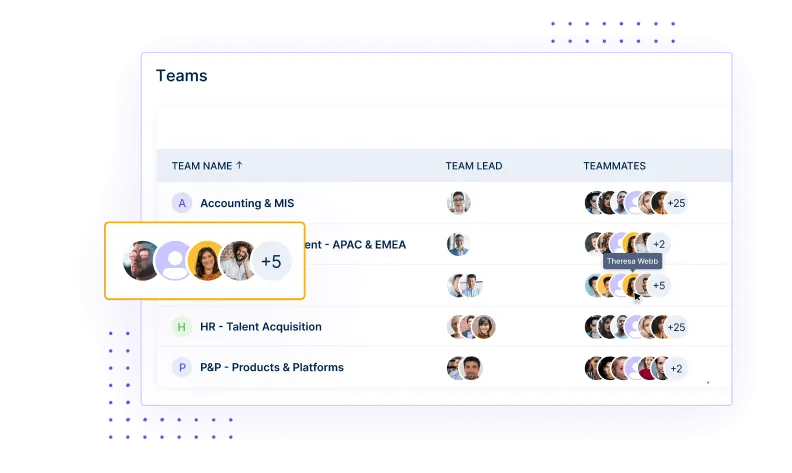Image resolution: width=792 pixels, height=473 pixels.
Task: Click the P&P team lead avatars
Action: (465, 368)
